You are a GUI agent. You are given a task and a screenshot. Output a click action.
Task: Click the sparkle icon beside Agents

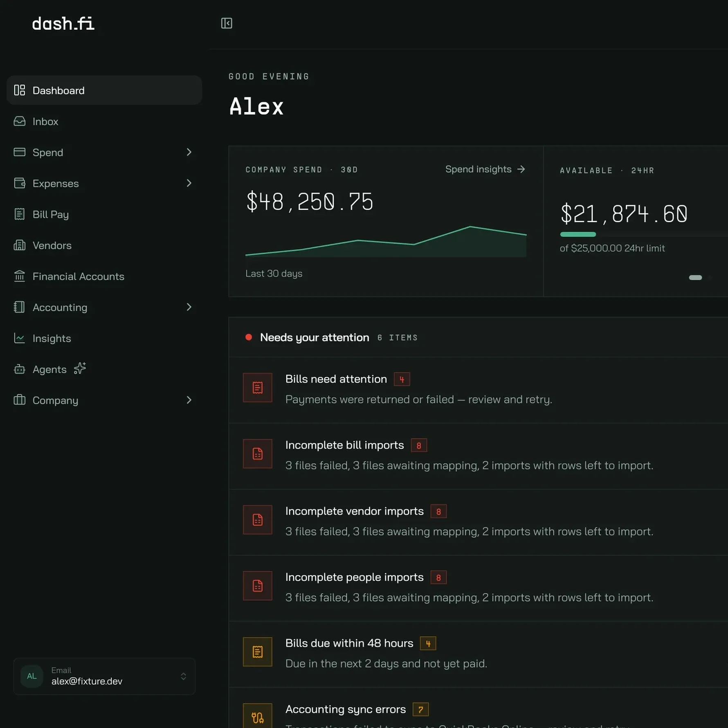click(x=80, y=368)
